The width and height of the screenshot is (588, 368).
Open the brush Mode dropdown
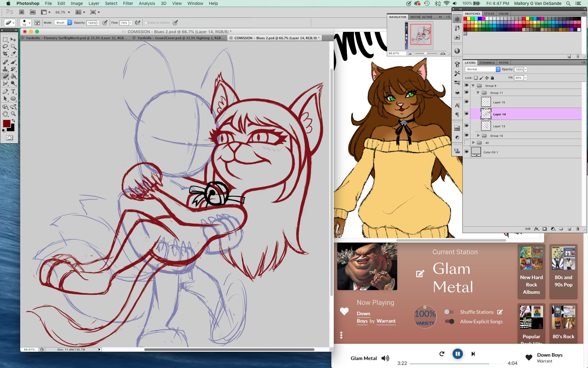(x=63, y=23)
